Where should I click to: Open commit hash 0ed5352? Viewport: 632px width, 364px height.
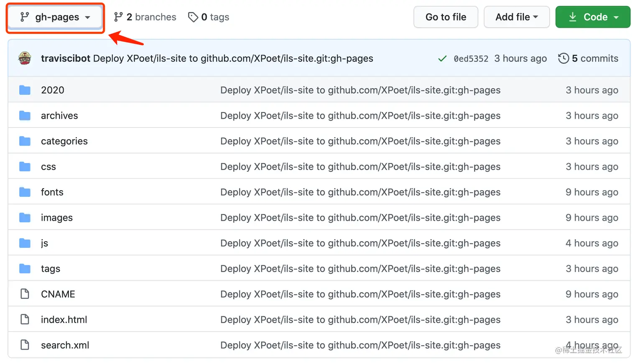tap(471, 59)
